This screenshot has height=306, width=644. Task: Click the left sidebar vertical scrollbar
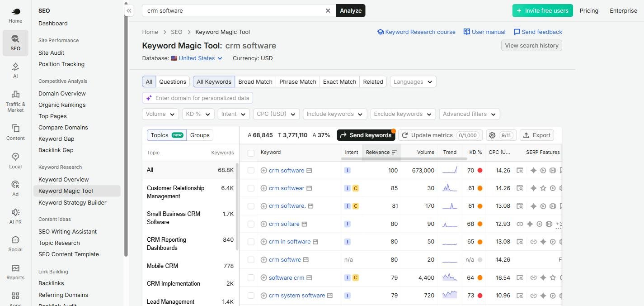pyautogui.click(x=126, y=131)
